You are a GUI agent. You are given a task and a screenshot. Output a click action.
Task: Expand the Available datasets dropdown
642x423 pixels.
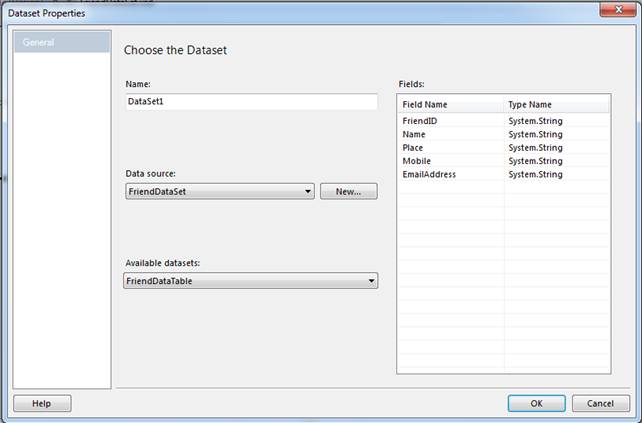tap(251, 282)
